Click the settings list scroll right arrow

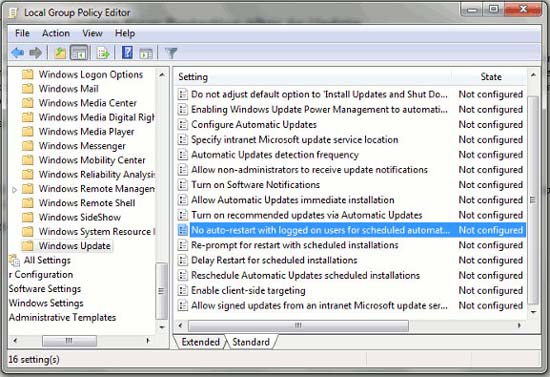point(519,326)
